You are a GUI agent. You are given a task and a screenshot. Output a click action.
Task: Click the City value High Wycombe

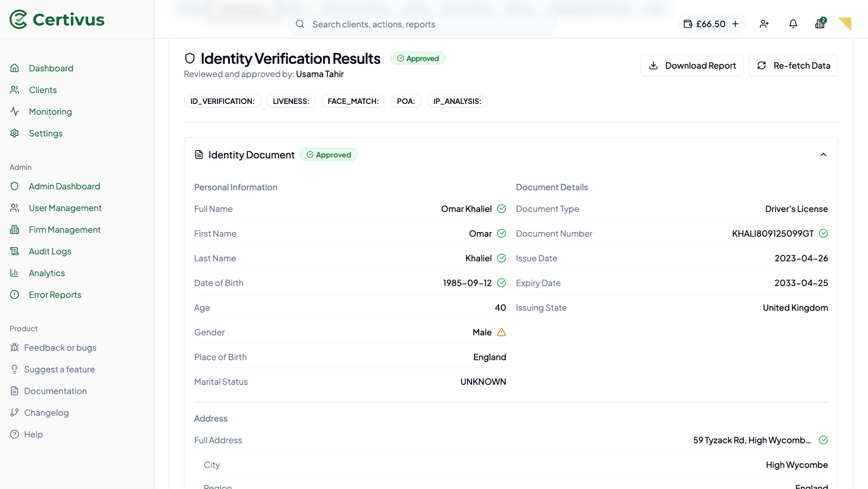pos(797,465)
